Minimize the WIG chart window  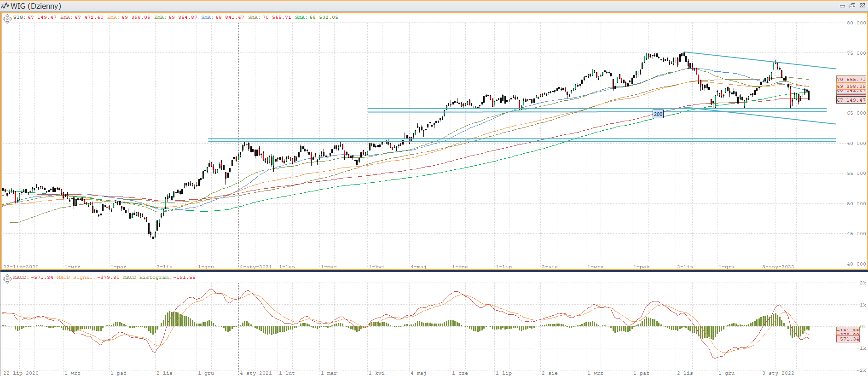click(842, 6)
